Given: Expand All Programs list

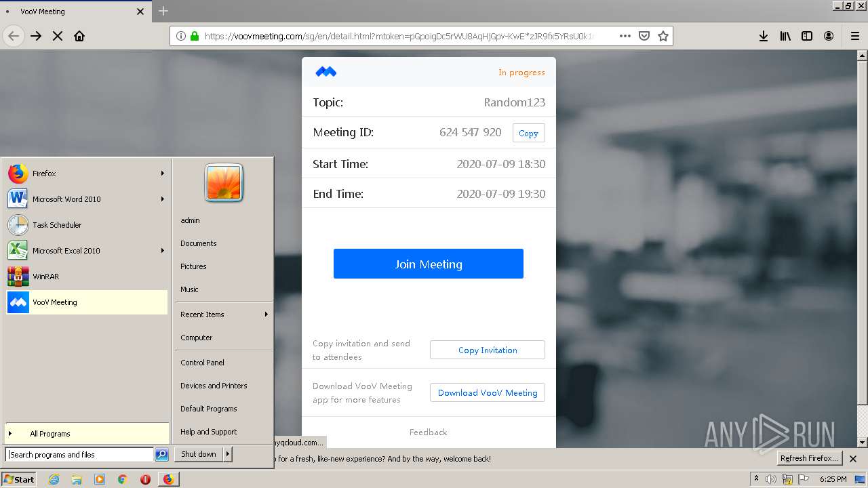Looking at the screenshot, I should click(x=87, y=434).
